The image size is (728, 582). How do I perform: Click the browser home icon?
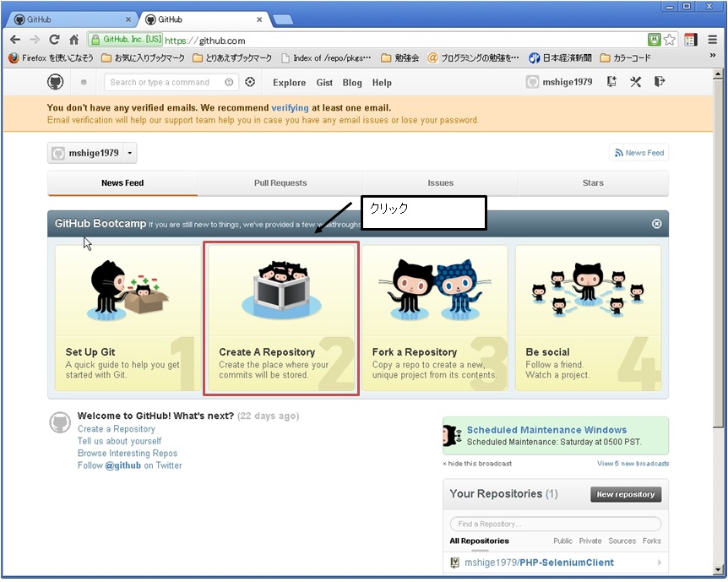73,40
